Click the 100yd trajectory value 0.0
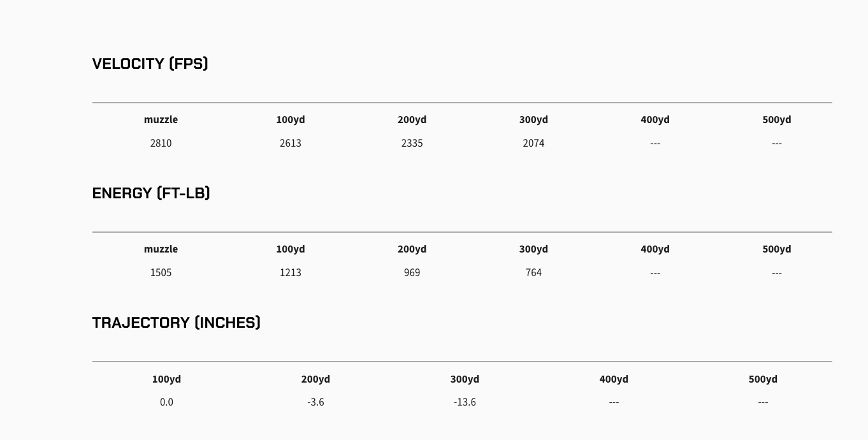The height and width of the screenshot is (440, 868). click(x=166, y=402)
